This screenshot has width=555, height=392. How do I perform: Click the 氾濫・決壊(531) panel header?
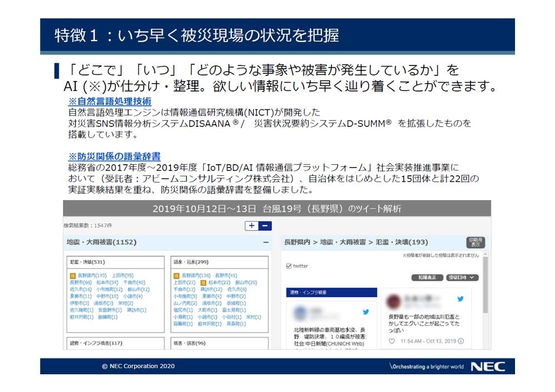click(115, 262)
